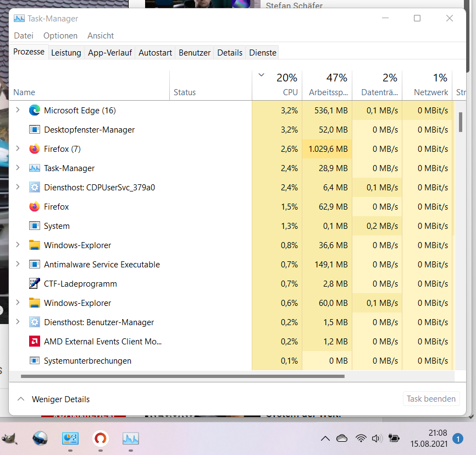Viewport: 476px width, 455px height.
Task: Select the 536,1 MB memory cell
Action: [x=327, y=110]
